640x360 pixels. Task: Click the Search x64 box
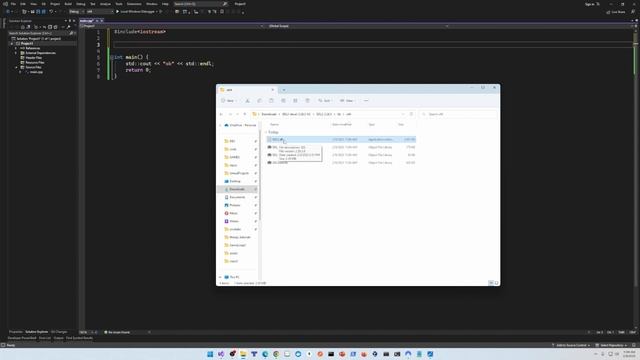[458, 114]
